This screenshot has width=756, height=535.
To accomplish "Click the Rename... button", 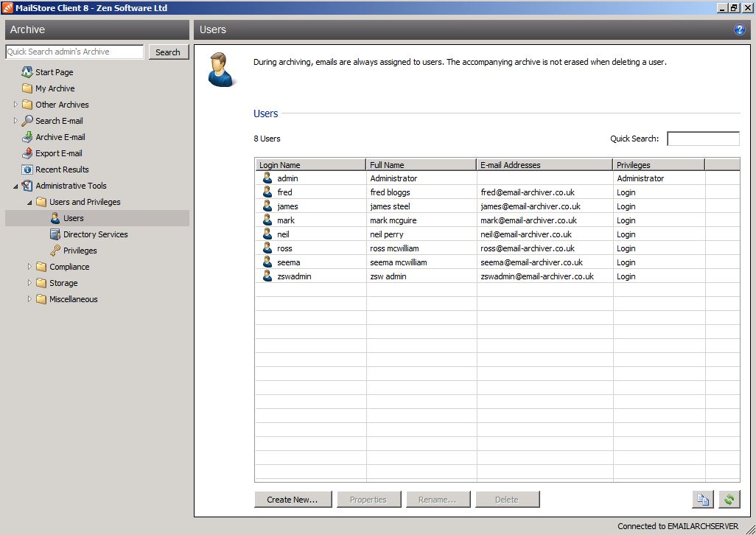I will [x=438, y=500].
